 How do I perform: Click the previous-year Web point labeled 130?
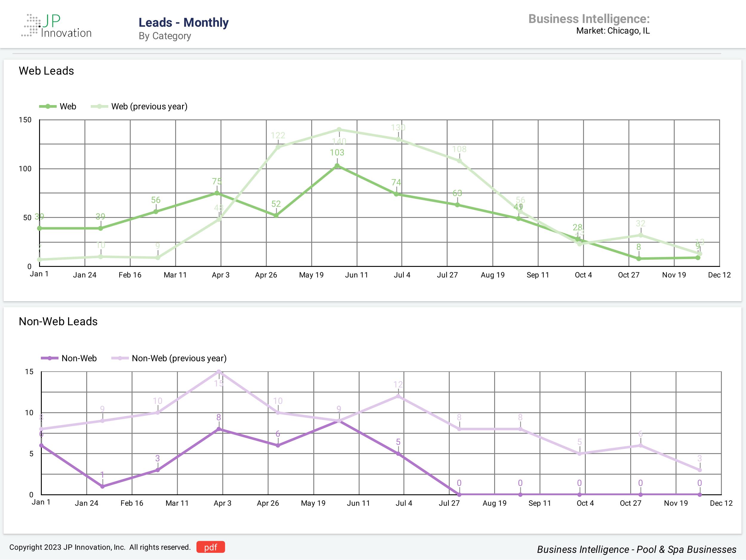[398, 139]
